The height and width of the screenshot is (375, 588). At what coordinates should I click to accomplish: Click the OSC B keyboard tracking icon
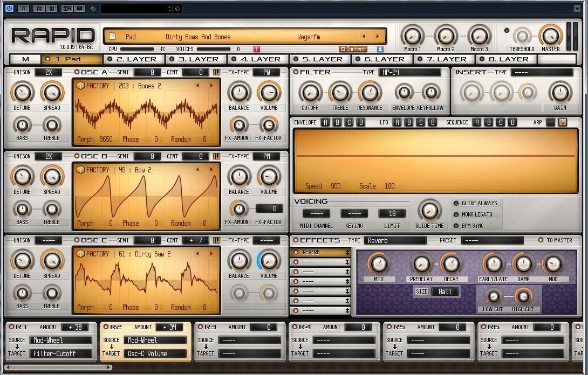point(216,156)
